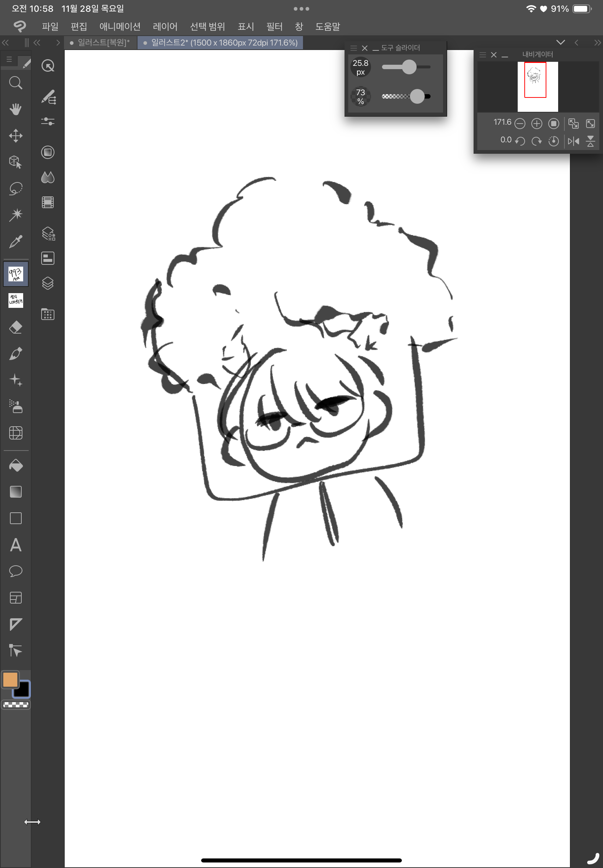Select the 993 pen brush tool
Screen dimensions: 603x868
(15, 274)
